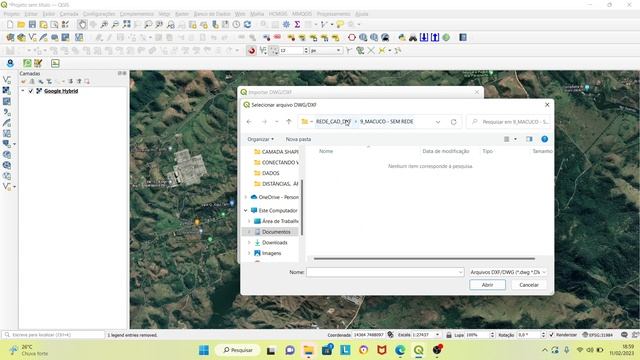The width and height of the screenshot is (640, 360).
Task: Open file type filter dropdown
Action: tap(508, 272)
